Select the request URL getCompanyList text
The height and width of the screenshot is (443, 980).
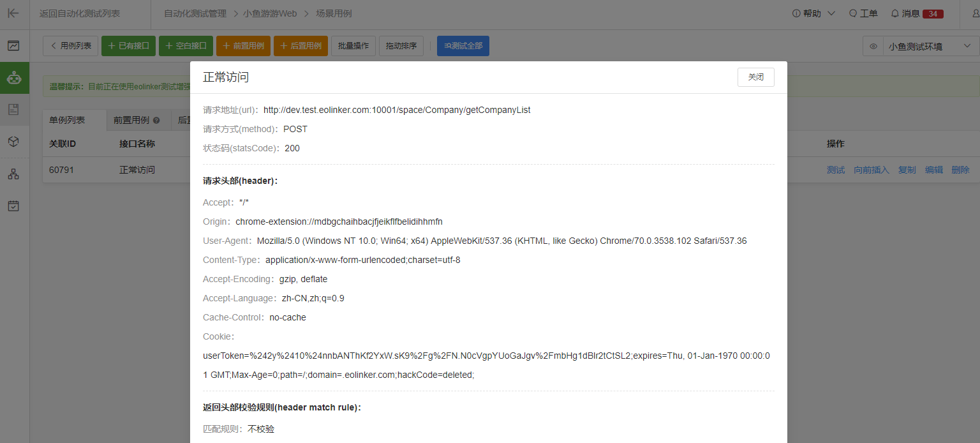(397, 110)
